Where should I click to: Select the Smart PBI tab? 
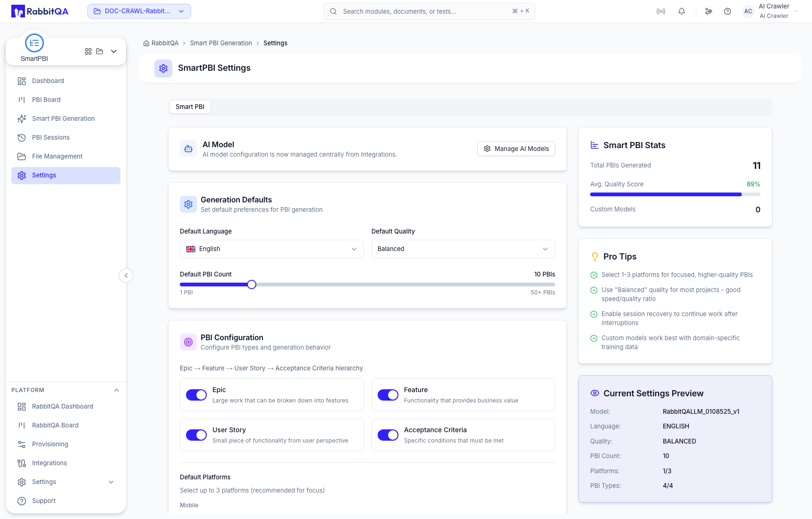point(190,107)
